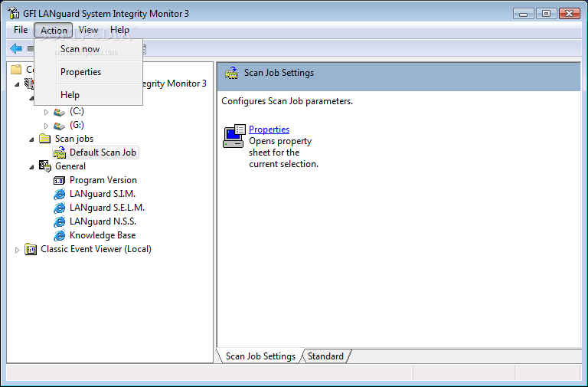The image size is (588, 387).
Task: Click the Classic Event Viewer icon
Action: [31, 249]
